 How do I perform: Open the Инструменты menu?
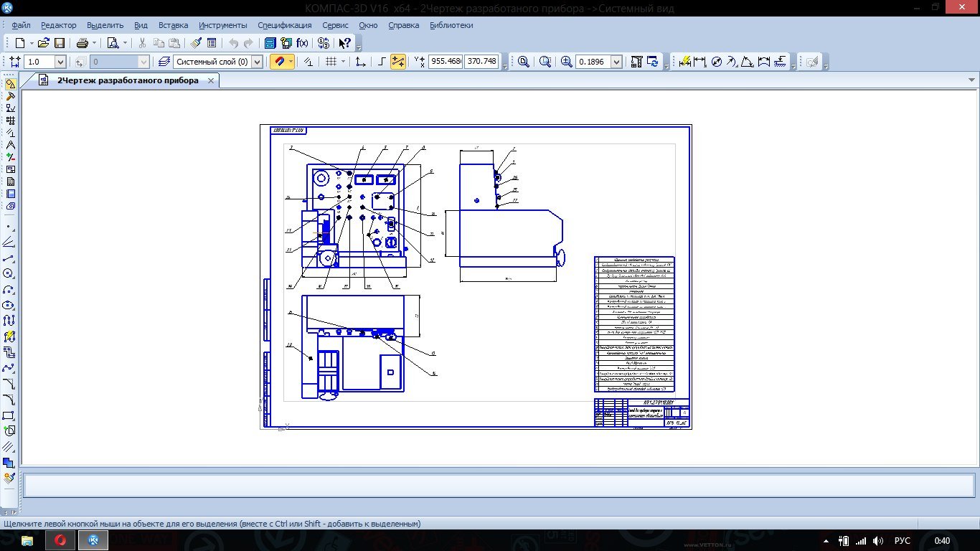pyautogui.click(x=222, y=25)
